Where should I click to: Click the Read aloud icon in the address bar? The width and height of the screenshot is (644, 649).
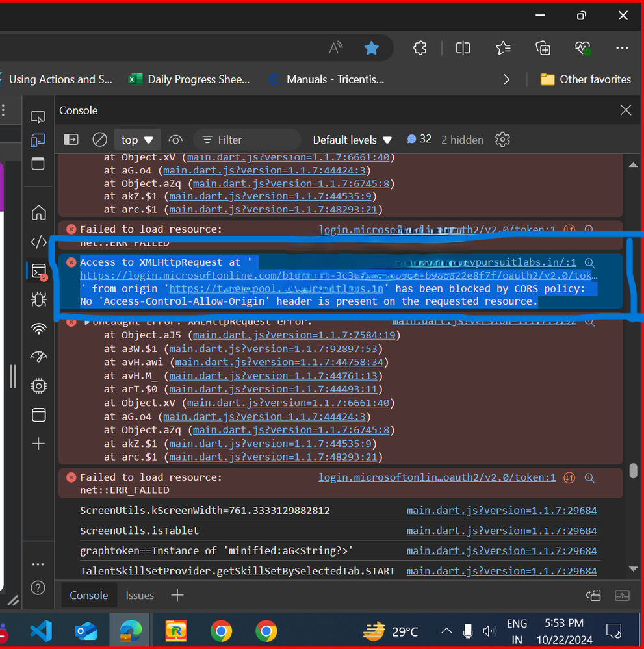click(335, 48)
